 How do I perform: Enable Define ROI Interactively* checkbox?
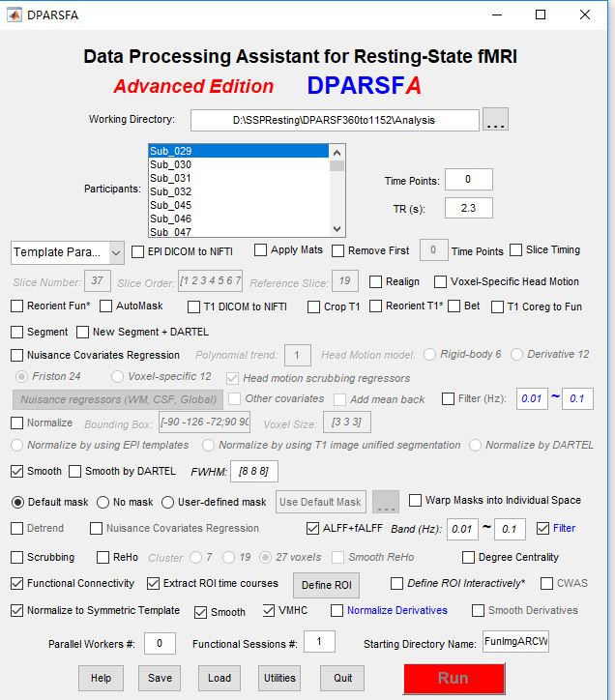pos(397,583)
